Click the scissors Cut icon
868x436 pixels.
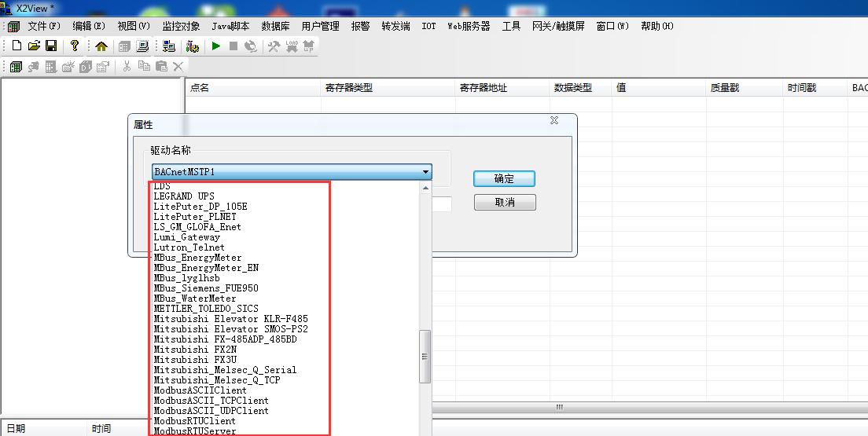pos(126,67)
